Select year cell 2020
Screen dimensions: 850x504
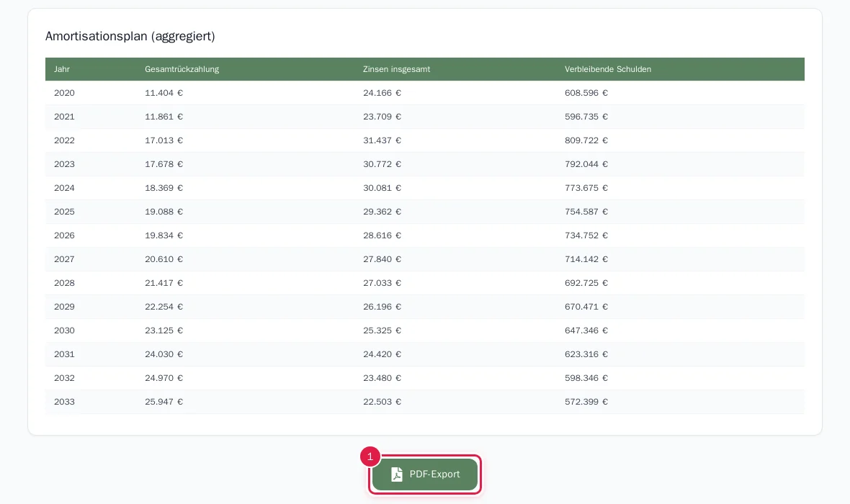65,93
